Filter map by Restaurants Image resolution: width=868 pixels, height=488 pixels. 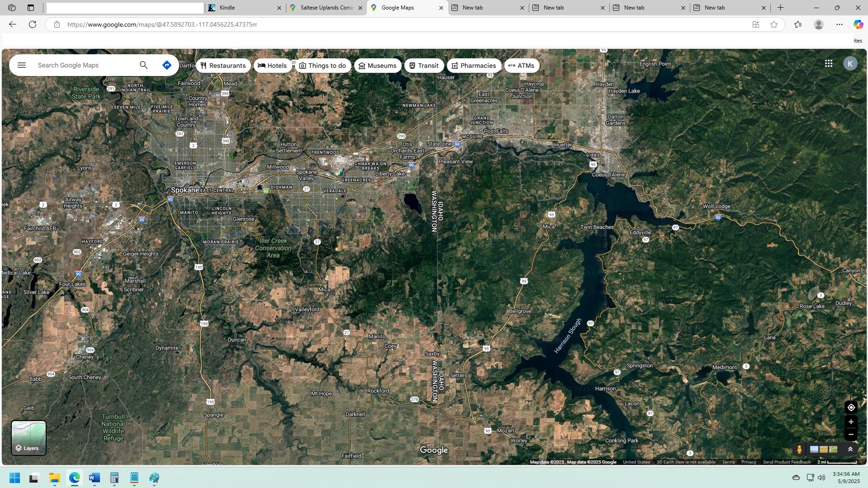223,66
